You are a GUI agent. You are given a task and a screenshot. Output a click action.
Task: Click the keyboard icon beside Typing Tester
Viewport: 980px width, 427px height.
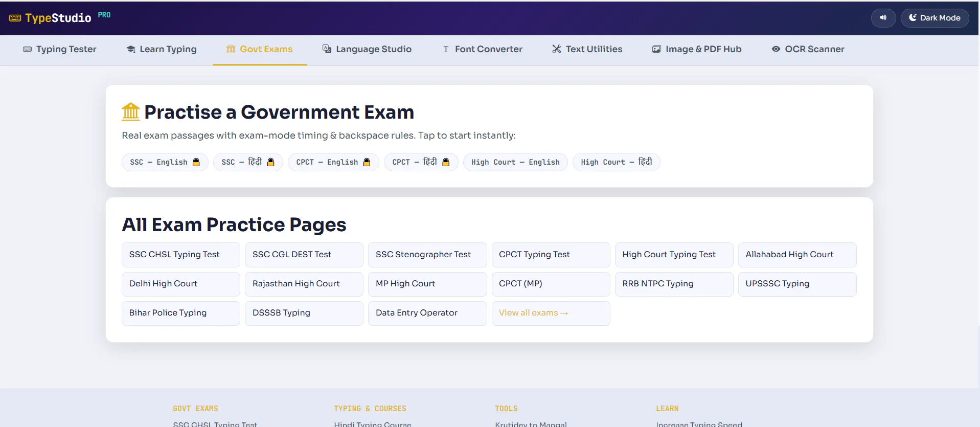click(x=27, y=49)
